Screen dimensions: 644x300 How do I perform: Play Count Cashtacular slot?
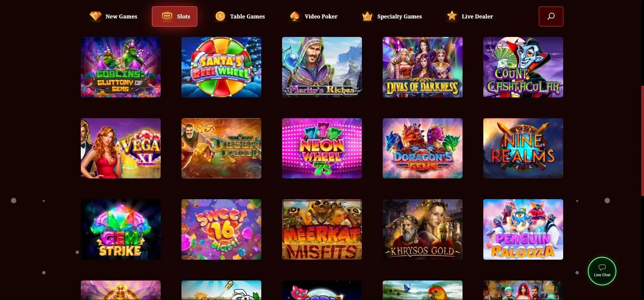pyautogui.click(x=523, y=67)
